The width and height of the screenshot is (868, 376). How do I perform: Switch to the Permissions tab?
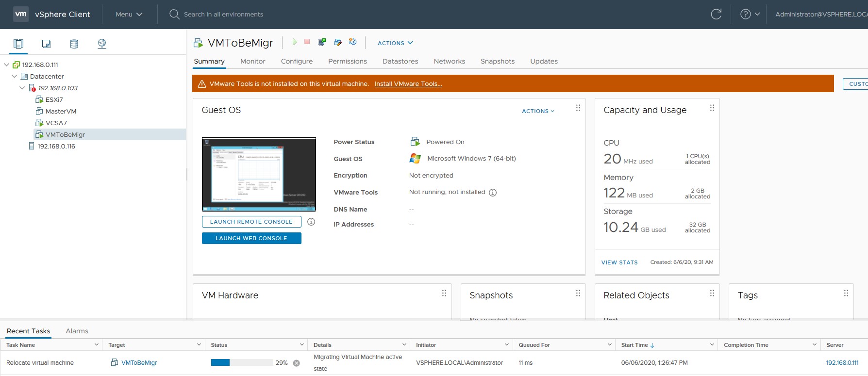click(x=348, y=61)
